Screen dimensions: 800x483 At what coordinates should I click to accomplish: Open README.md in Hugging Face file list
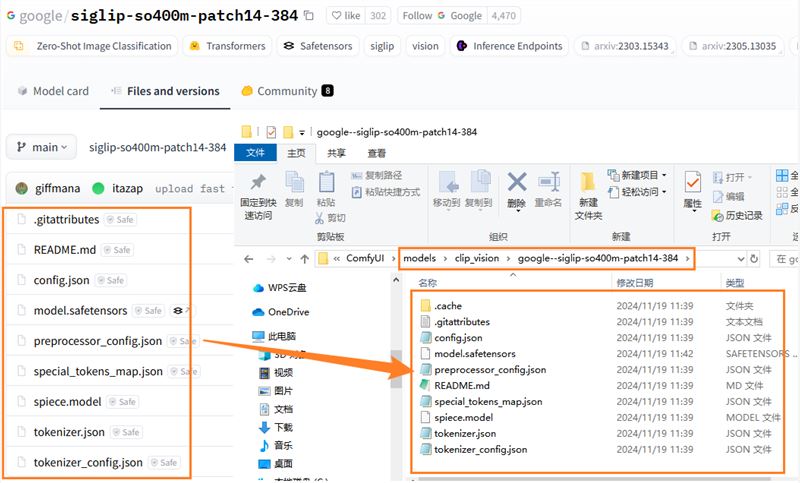(65, 249)
